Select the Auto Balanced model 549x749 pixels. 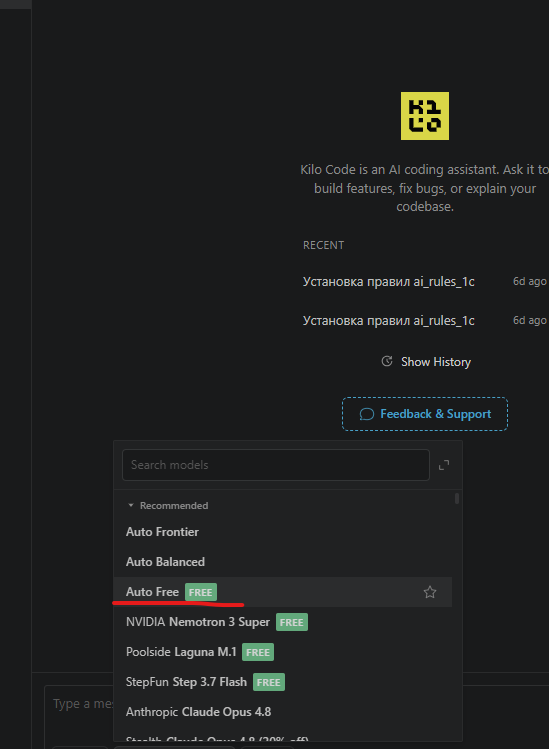pyautogui.click(x=282, y=562)
